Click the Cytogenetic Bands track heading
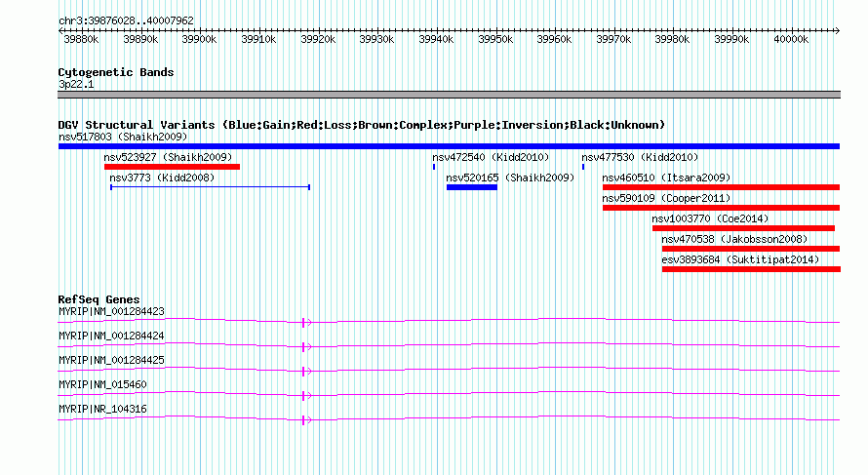Image resolution: width=868 pixels, height=475 pixels. pos(116,72)
